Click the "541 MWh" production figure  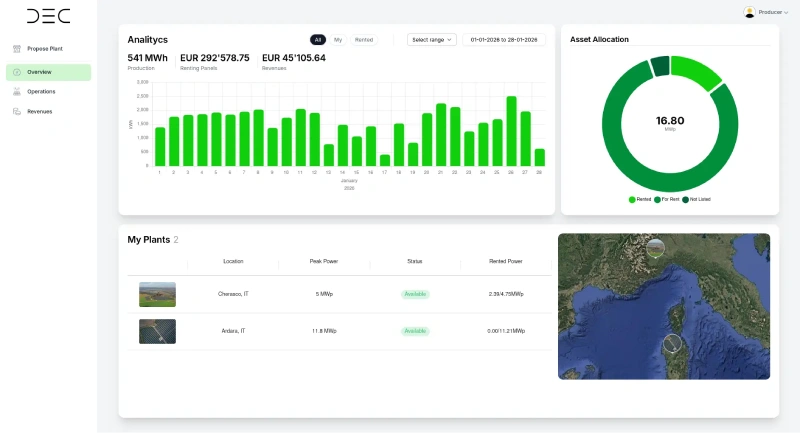(147, 58)
